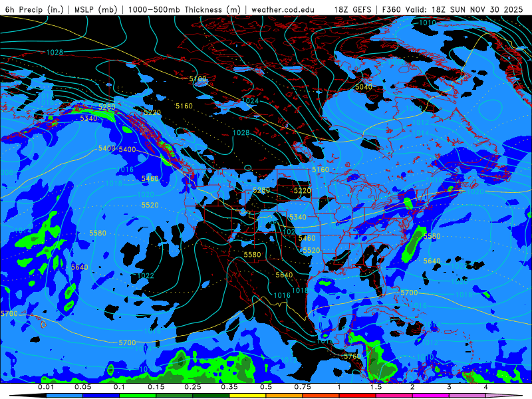The image size is (532, 399).
Task: Click the 0.25 value on the precipitation legend
Action: pyautogui.click(x=193, y=387)
